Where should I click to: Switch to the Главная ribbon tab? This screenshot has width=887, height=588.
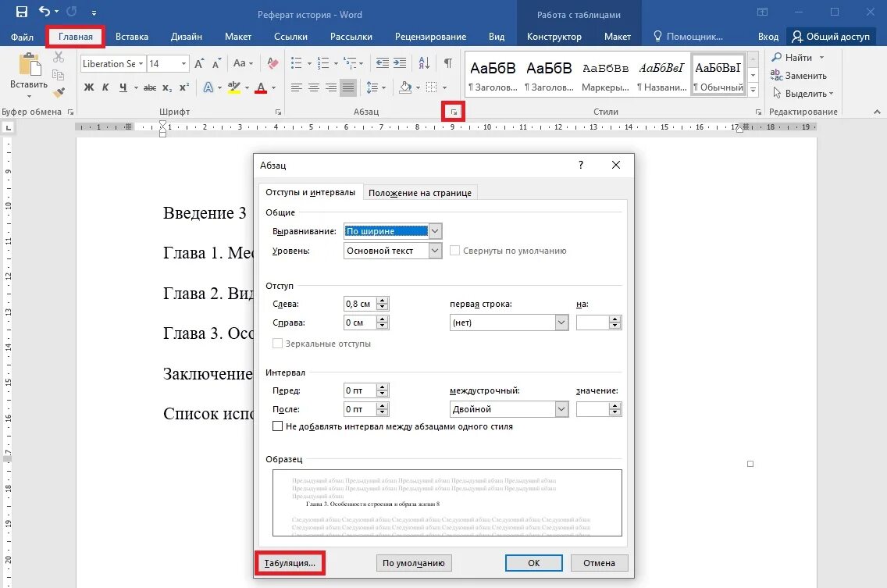point(75,37)
